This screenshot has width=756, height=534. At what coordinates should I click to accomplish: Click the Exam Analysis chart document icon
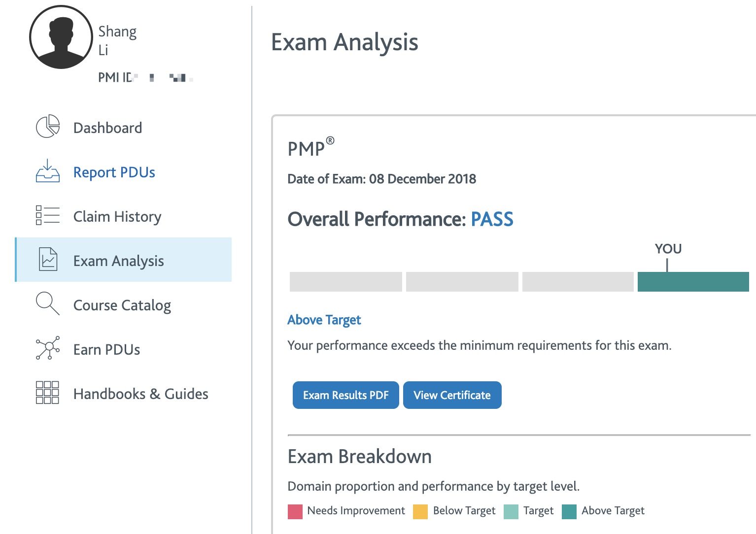[48, 260]
